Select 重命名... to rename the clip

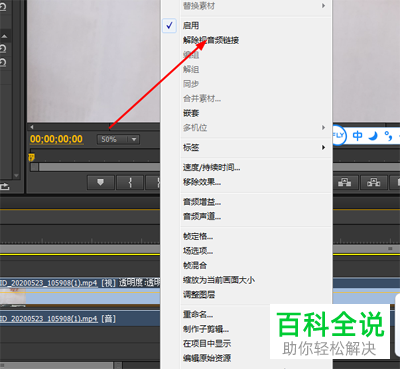click(198, 314)
